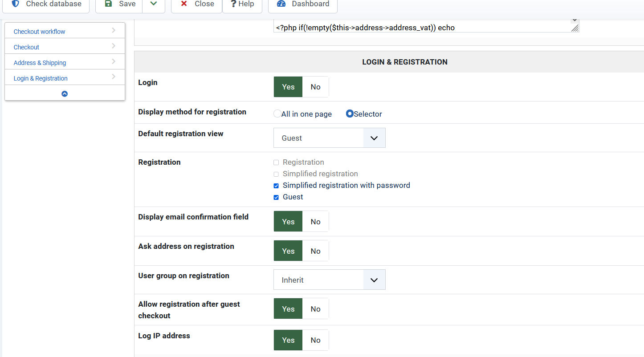
Task: Set Display email confirmation field to No
Action: click(315, 222)
